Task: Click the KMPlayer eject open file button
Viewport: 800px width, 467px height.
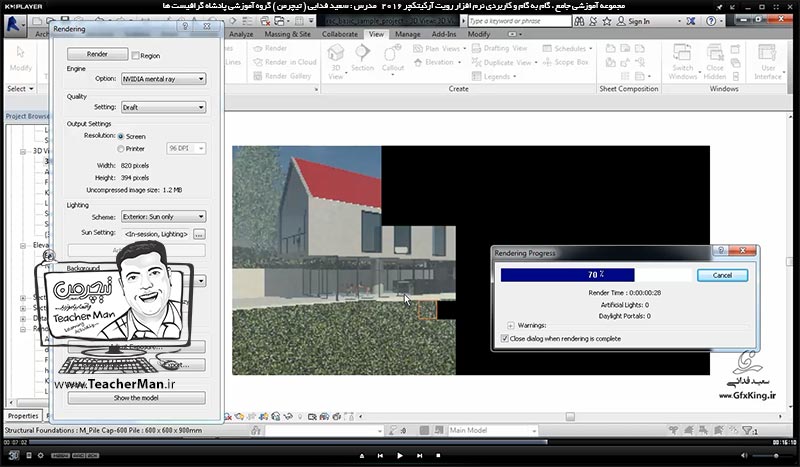Action: (362, 456)
